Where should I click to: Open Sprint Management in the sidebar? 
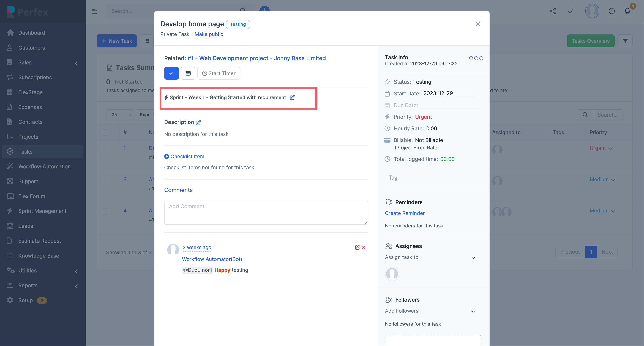pos(42,211)
